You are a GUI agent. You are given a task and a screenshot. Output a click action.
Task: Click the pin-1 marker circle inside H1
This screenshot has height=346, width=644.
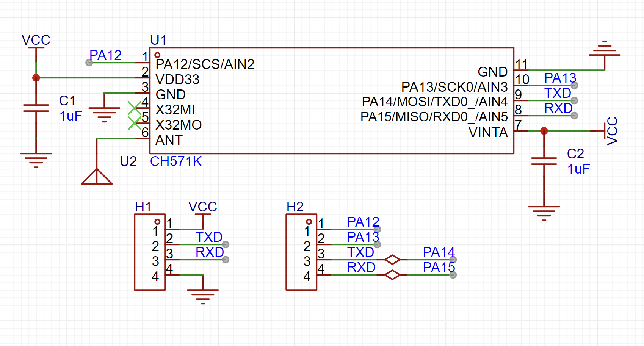coord(157,222)
